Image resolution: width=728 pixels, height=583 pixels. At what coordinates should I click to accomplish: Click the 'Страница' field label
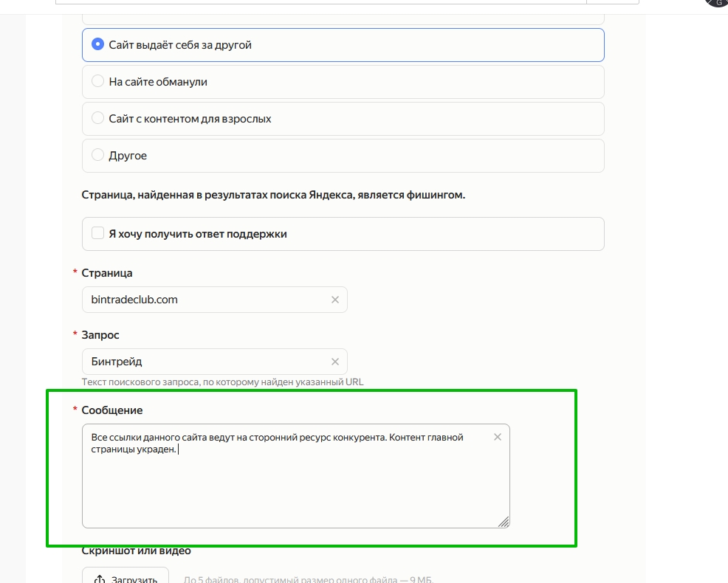(x=107, y=273)
